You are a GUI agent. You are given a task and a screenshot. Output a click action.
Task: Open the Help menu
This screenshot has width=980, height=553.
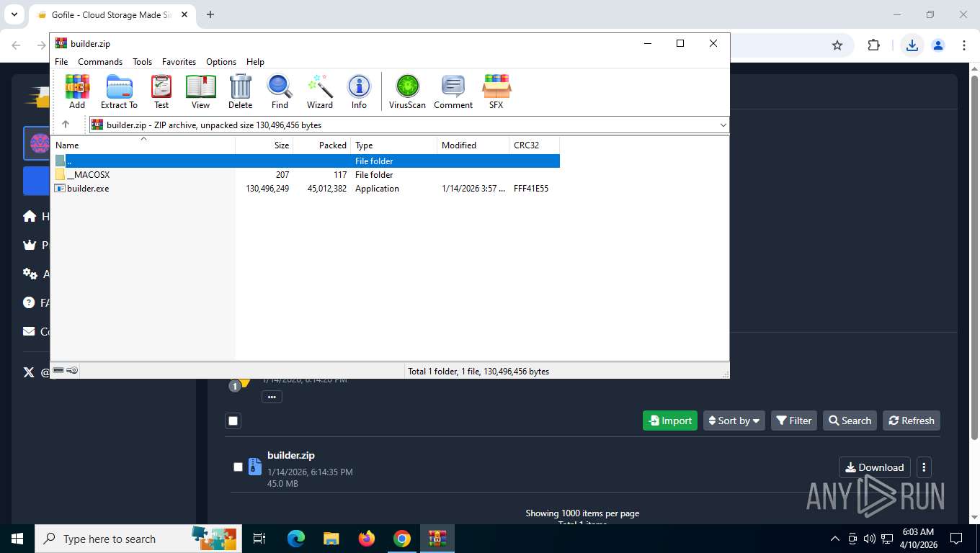(x=255, y=62)
